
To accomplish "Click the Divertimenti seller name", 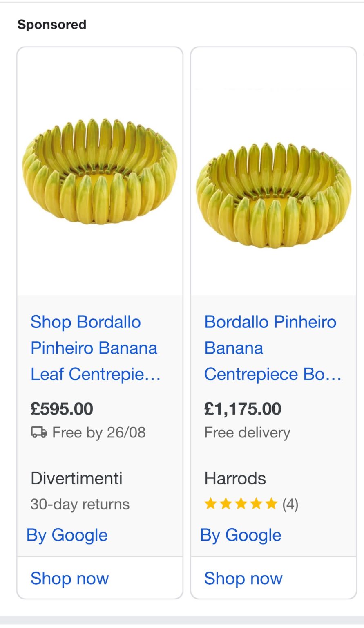I will click(x=76, y=478).
